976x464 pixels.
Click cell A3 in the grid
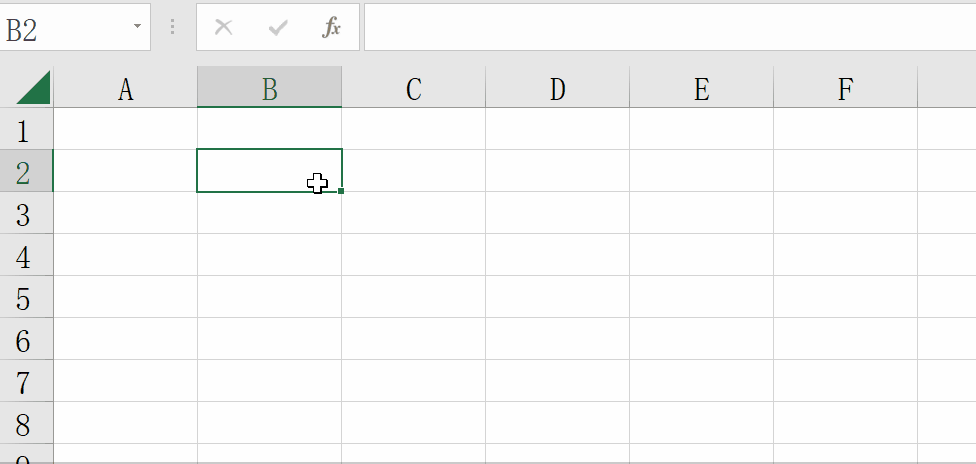126,212
